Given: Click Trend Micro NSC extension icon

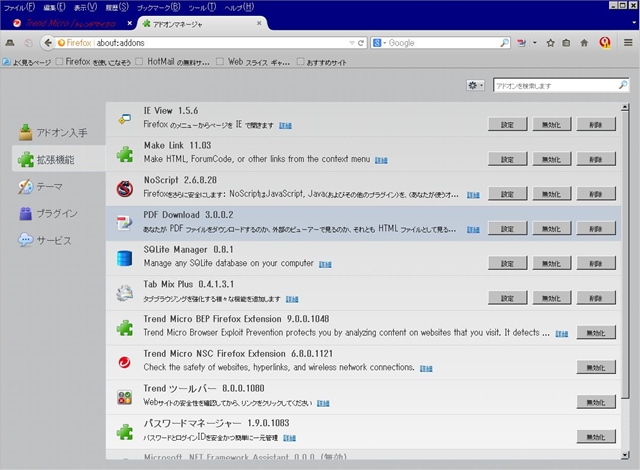Looking at the screenshot, I should click(124, 362).
